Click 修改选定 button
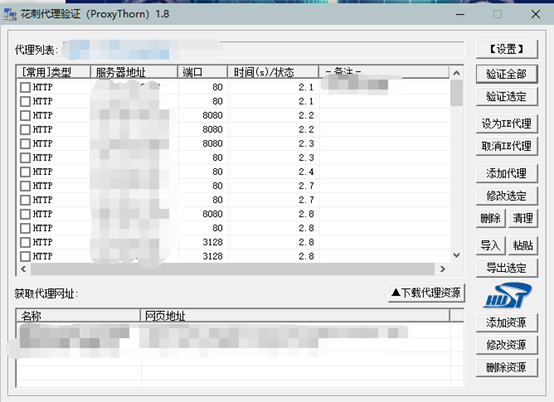554x402 pixels. [507, 196]
